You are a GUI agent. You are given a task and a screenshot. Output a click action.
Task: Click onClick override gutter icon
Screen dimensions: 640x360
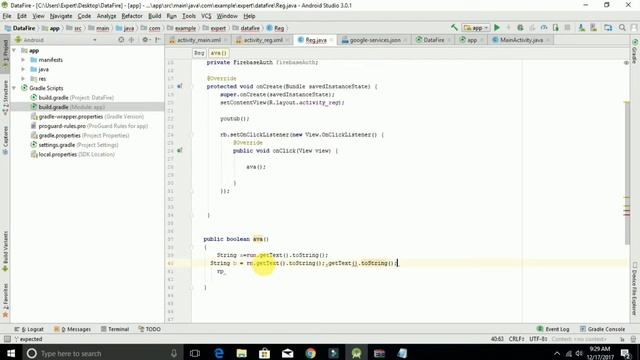coord(180,151)
